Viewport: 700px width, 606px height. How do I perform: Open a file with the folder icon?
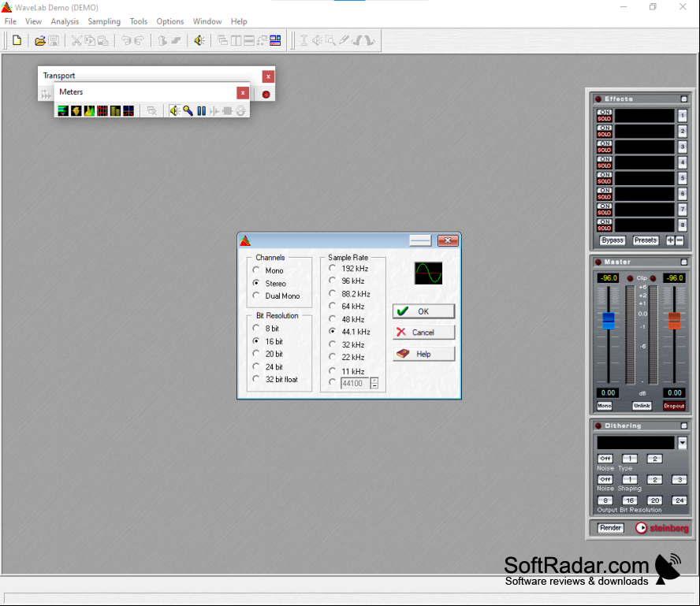click(x=40, y=41)
